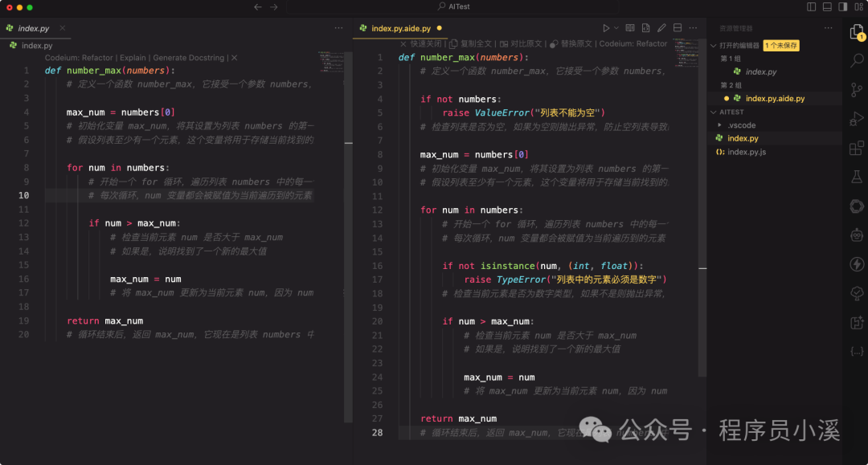The width and height of the screenshot is (868, 465).
Task: Click the ValueError line in right editor
Action: pos(523,112)
